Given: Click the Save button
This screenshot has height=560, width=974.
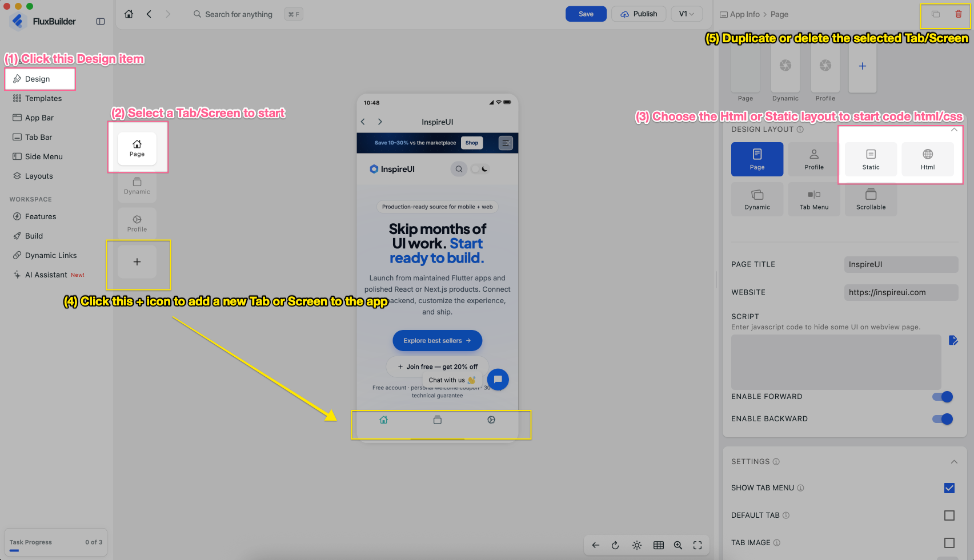Looking at the screenshot, I should point(586,14).
